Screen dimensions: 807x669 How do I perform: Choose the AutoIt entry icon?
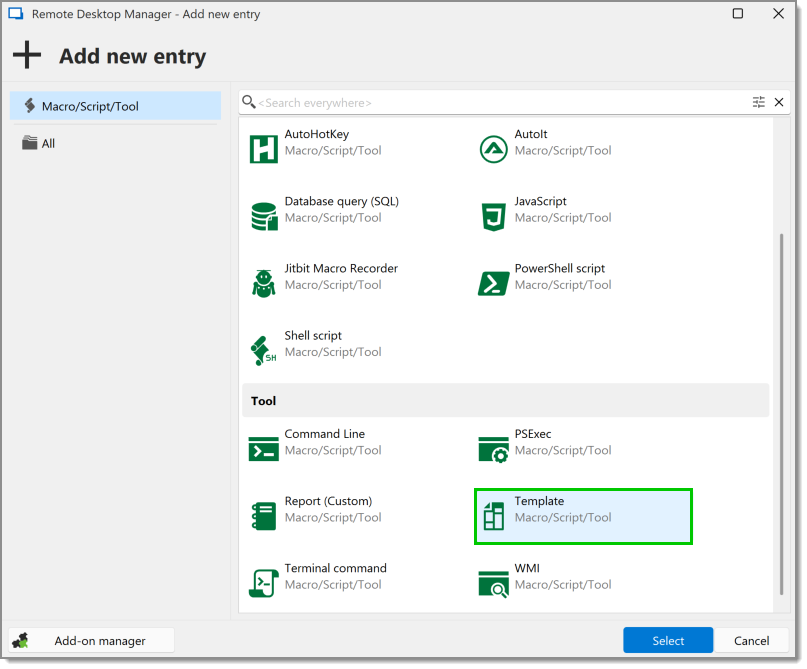click(493, 149)
